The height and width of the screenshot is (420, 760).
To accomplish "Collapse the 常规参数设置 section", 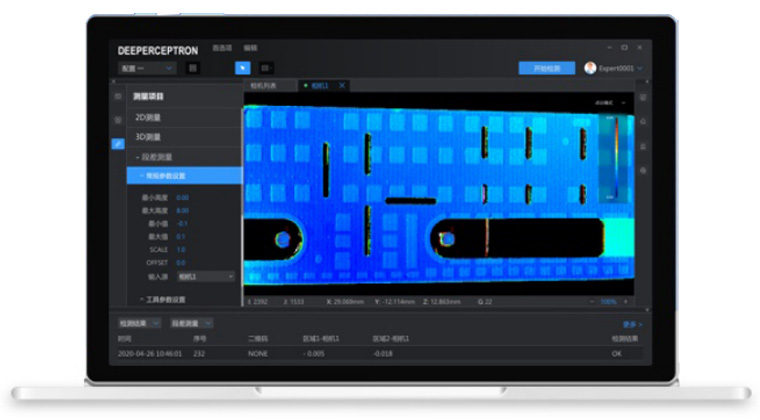I will tap(163, 176).
